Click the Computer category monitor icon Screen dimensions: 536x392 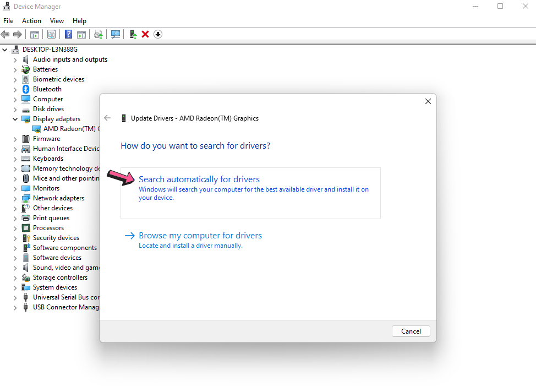(26, 99)
